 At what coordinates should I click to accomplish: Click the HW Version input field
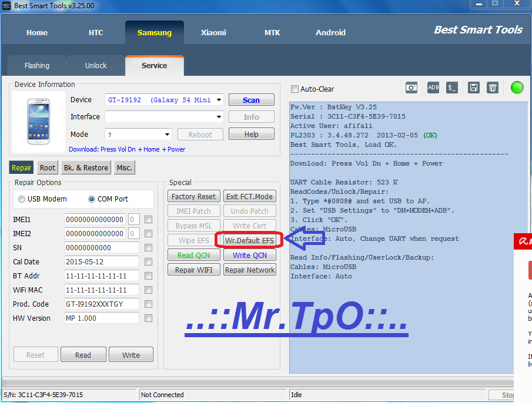(102, 318)
